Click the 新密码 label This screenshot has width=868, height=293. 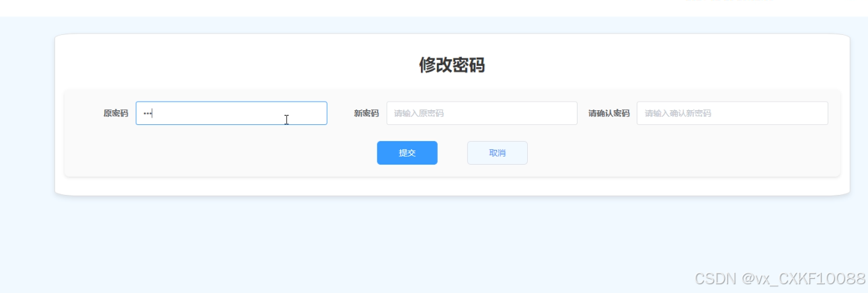pyautogui.click(x=366, y=114)
